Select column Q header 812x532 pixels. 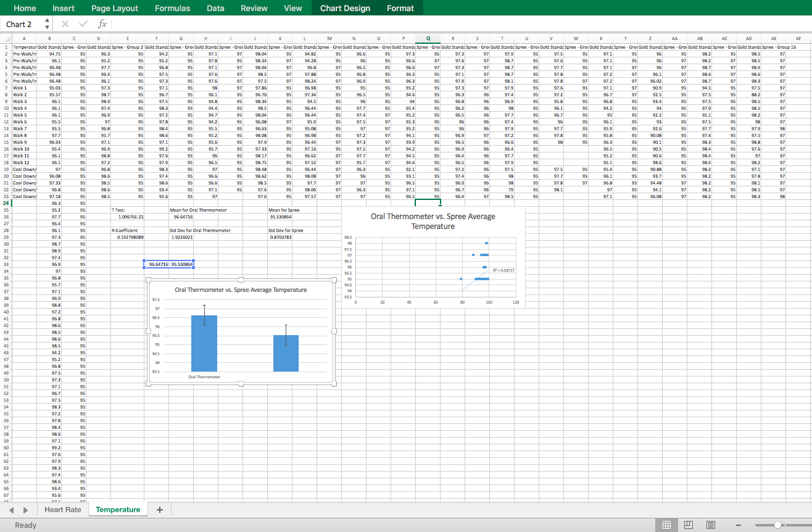pos(428,38)
